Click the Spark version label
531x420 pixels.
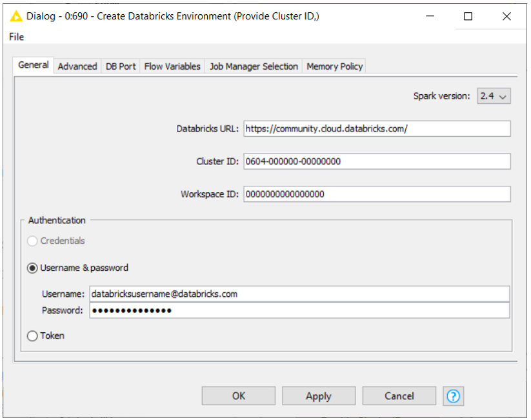point(441,96)
